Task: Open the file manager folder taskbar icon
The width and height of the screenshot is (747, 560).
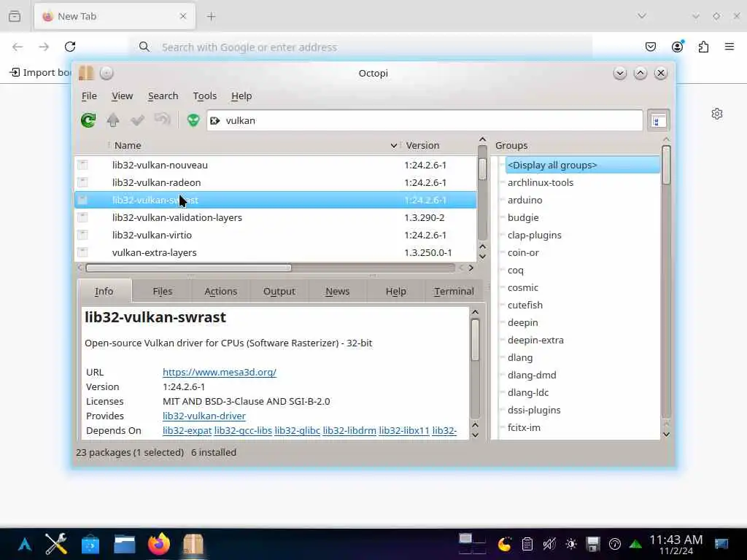Action: click(x=125, y=544)
